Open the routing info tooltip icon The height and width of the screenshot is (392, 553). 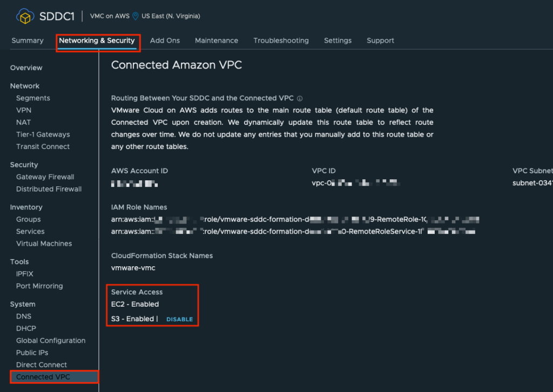click(300, 98)
